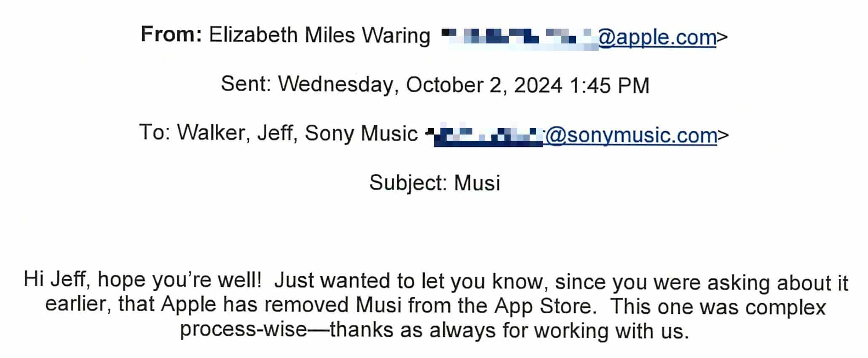Click the word process-wise in last line
This screenshot has width=868, height=358.
[x=244, y=330]
